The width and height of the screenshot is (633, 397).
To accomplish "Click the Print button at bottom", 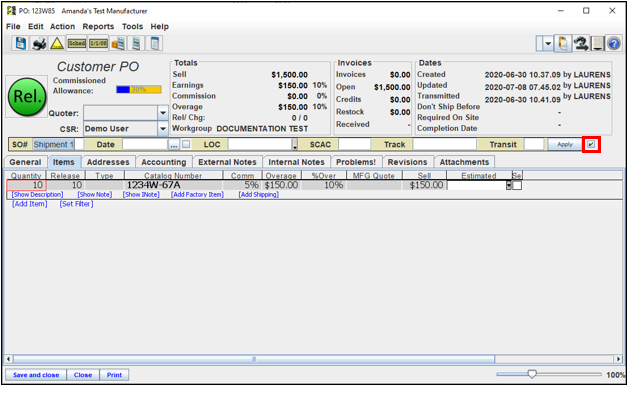I will [114, 375].
